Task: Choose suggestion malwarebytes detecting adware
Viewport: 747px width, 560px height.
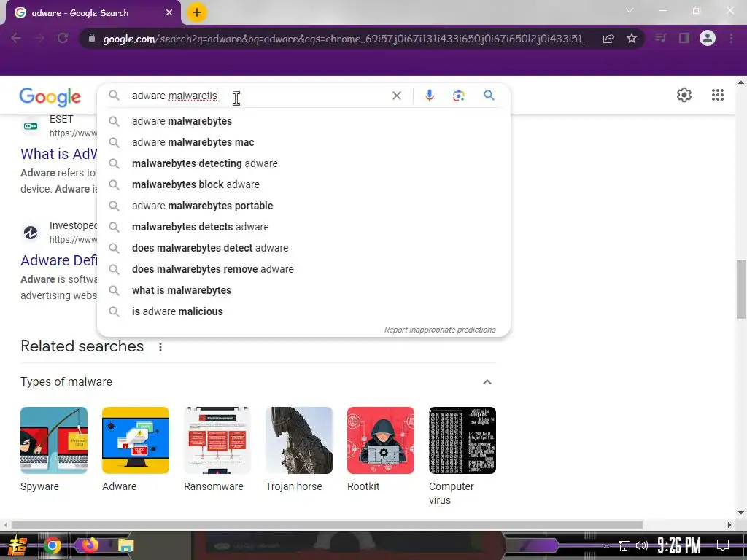Action: [303, 163]
